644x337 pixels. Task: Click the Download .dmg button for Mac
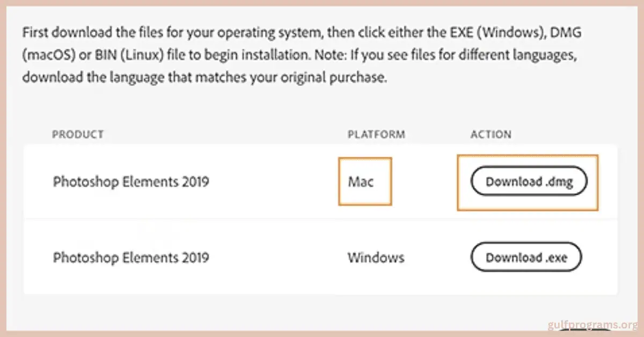click(x=529, y=181)
